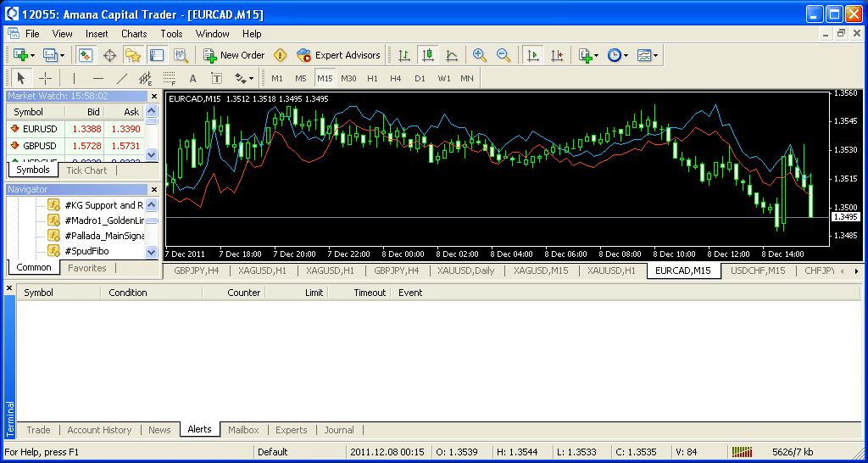Select the Fibonacci retracement tool
Viewport: 868px width, 463px height.
tap(169, 78)
